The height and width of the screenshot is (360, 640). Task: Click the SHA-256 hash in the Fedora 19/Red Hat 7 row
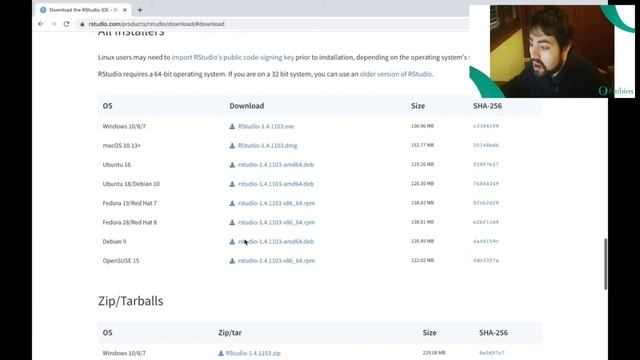click(486, 203)
